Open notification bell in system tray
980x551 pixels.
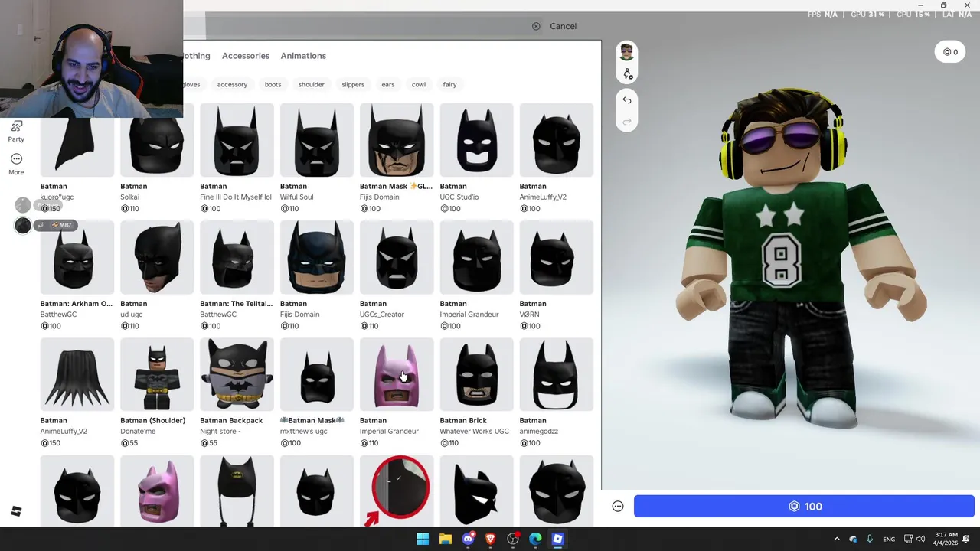tap(967, 539)
